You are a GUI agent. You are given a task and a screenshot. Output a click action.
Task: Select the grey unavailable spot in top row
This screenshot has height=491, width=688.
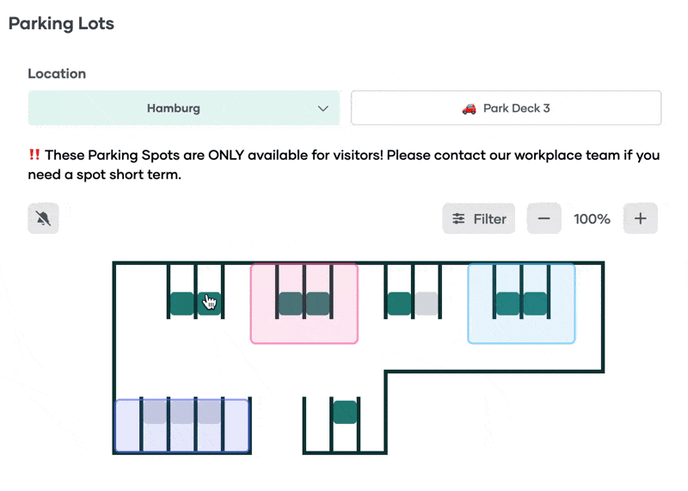(427, 303)
